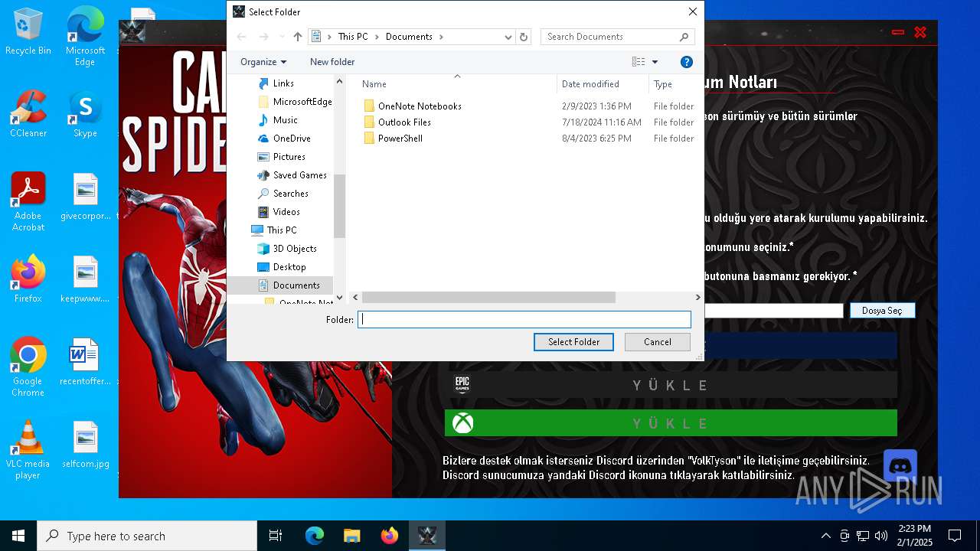
Task: Click the taskbar search box
Action: coord(147,536)
